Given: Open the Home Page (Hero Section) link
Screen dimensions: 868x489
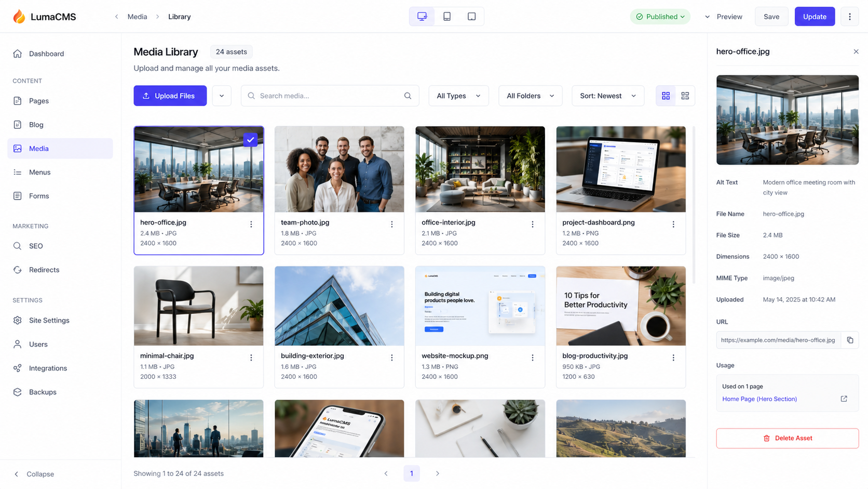Looking at the screenshot, I should (x=759, y=399).
